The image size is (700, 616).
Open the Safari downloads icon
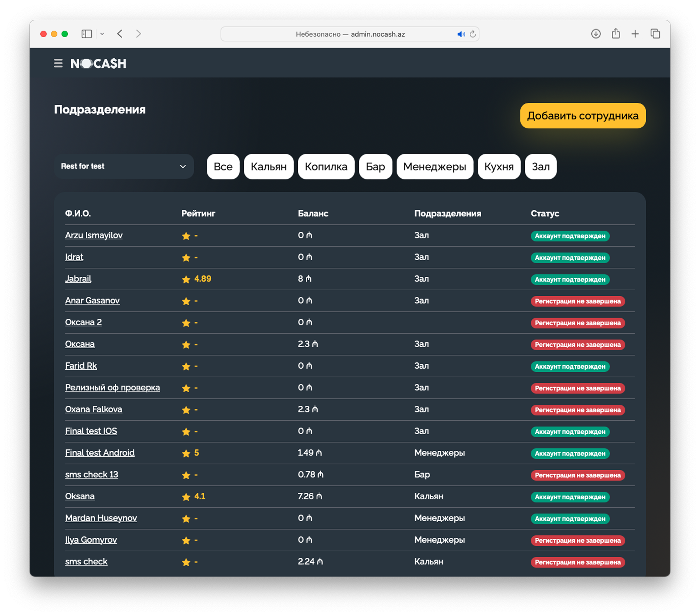pos(596,34)
